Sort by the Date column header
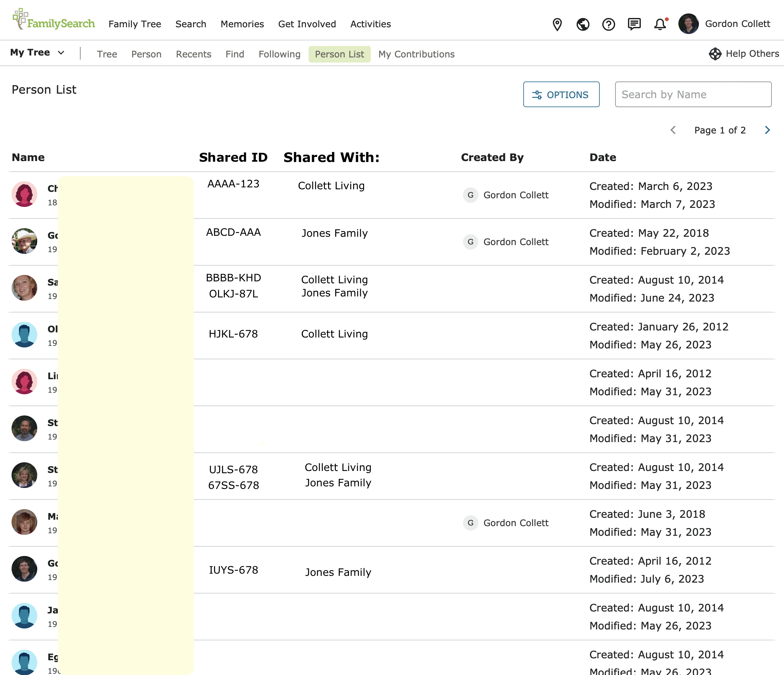 pyautogui.click(x=602, y=157)
